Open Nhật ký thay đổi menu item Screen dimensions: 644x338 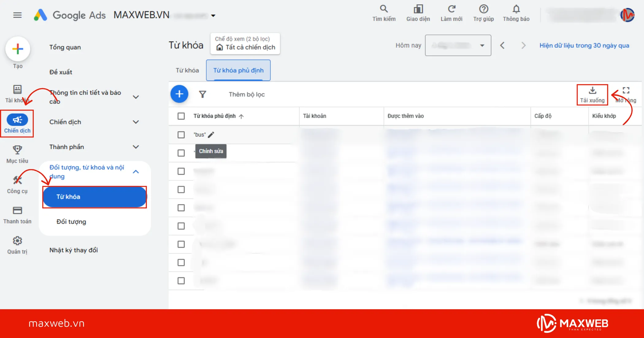point(74,250)
